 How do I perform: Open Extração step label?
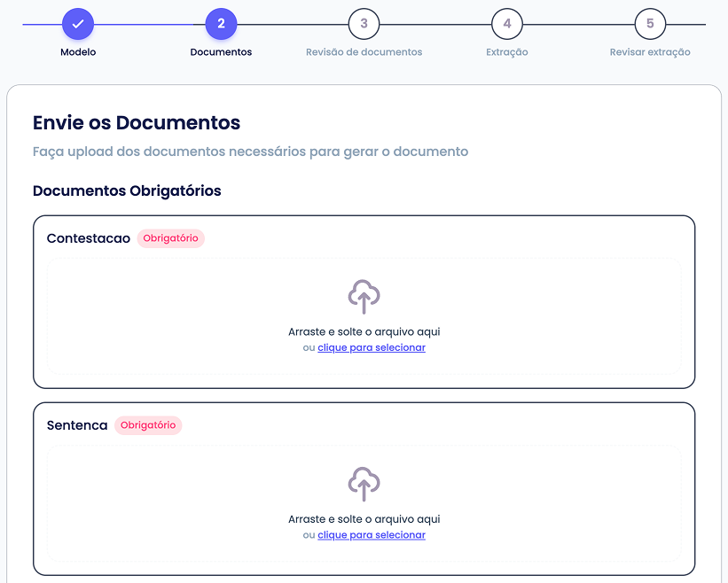point(506,52)
